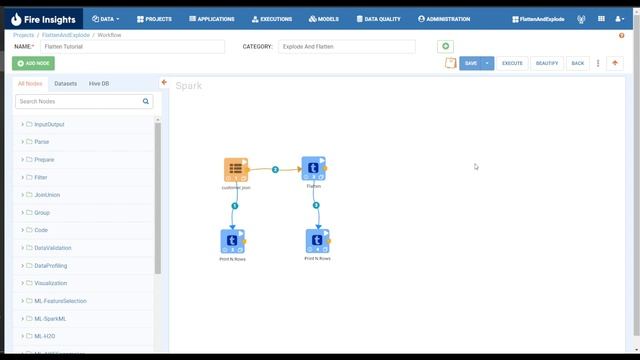Click the search magnifier icon
Screen dimensions: 640x360
146,101
